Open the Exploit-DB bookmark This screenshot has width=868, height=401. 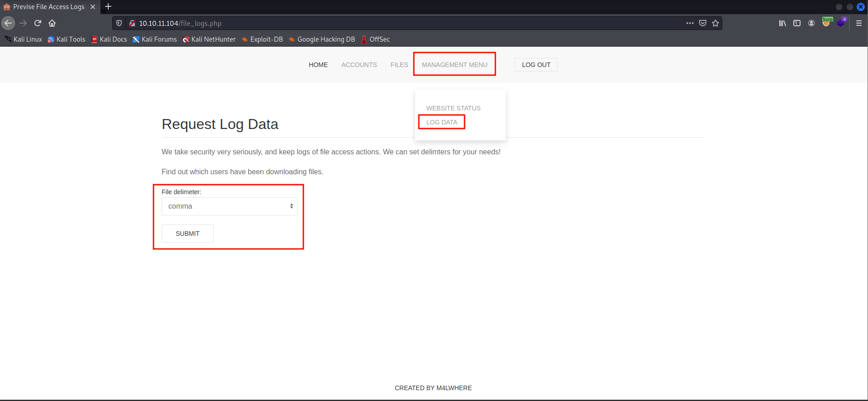(x=266, y=39)
